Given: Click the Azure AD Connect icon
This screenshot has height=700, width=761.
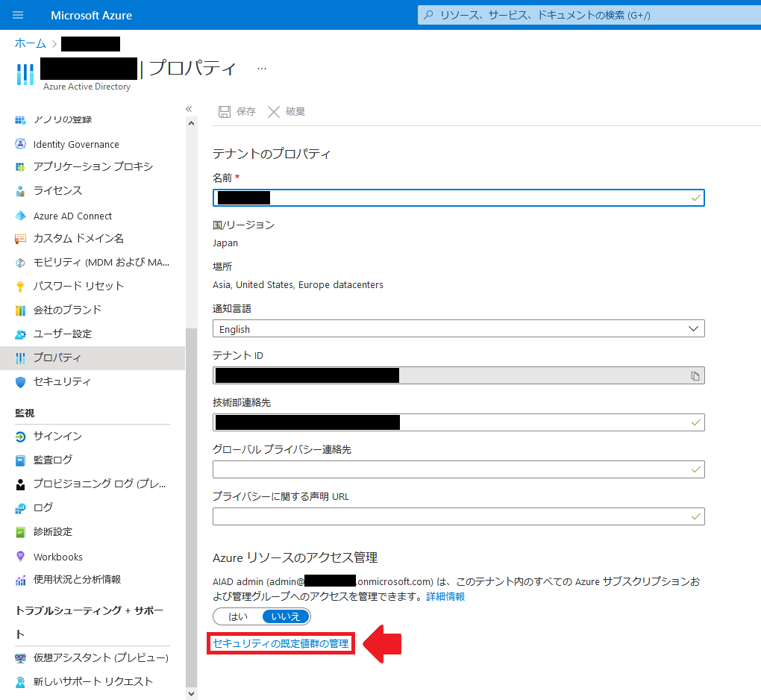Looking at the screenshot, I should click(20, 216).
